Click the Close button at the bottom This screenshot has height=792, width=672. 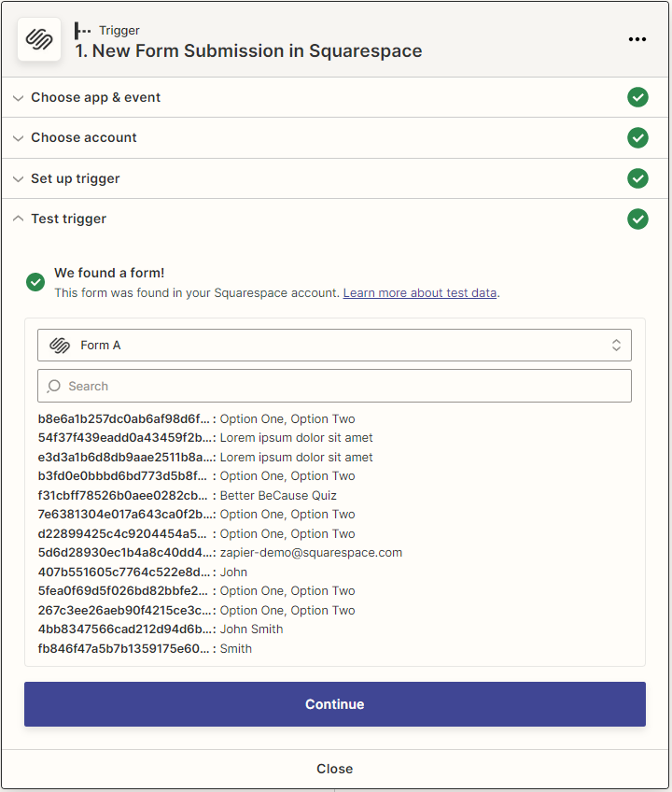point(335,769)
